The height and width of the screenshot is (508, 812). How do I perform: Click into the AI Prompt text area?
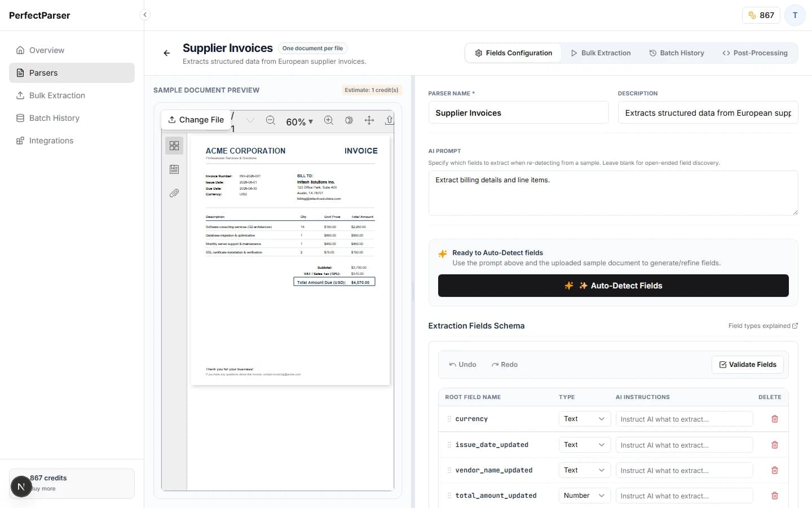tap(613, 193)
